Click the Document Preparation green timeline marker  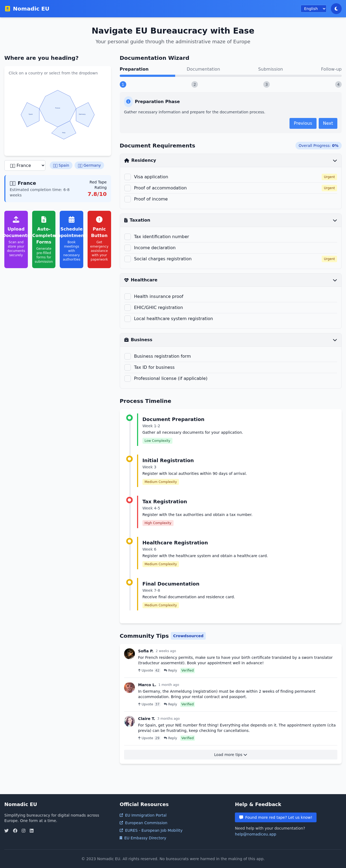click(129, 418)
